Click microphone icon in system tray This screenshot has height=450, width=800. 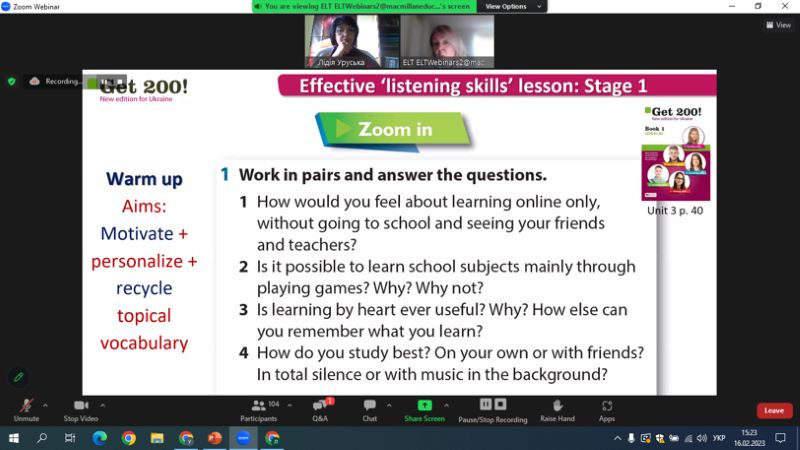(x=631, y=438)
